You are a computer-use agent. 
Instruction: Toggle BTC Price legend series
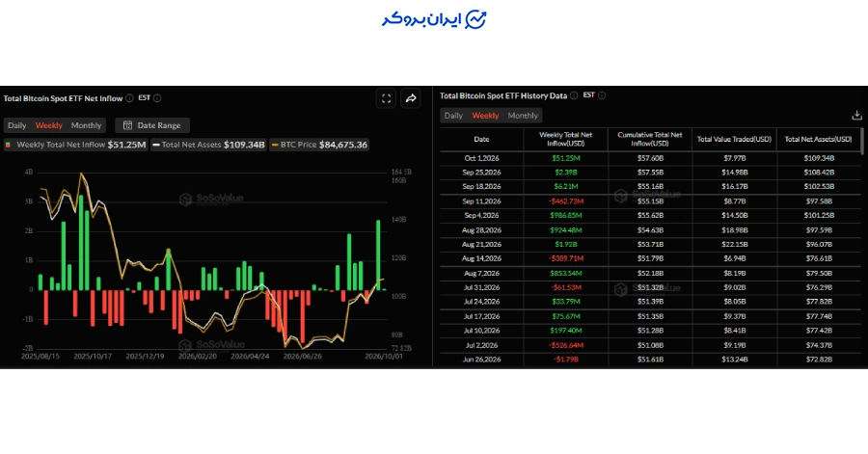click(x=319, y=145)
